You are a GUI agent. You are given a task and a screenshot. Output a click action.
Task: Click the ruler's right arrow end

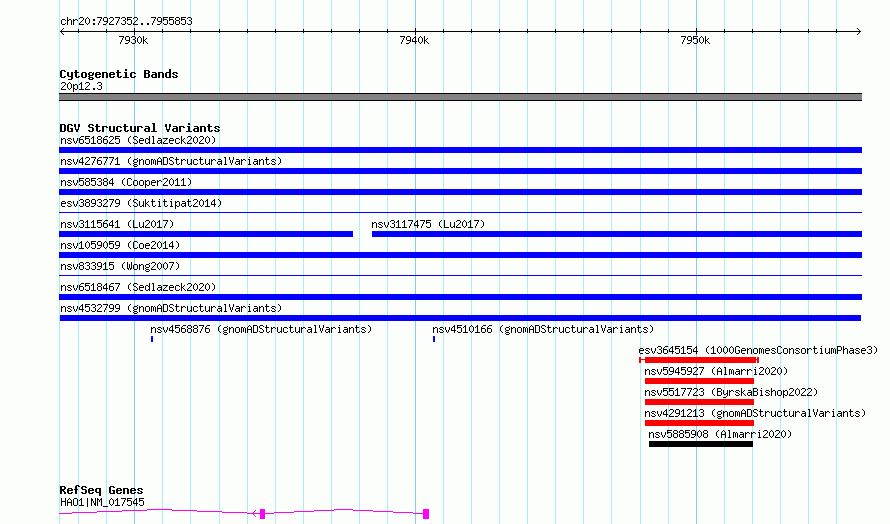pyautogui.click(x=859, y=31)
